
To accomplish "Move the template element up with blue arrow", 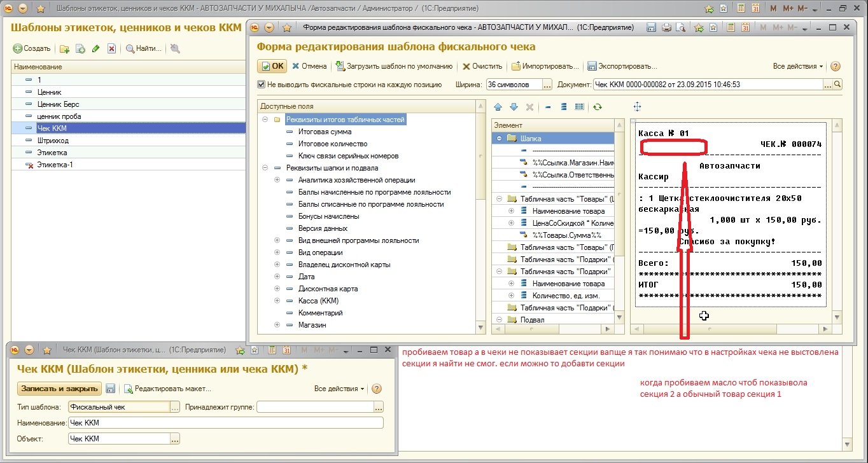I will 498,107.
